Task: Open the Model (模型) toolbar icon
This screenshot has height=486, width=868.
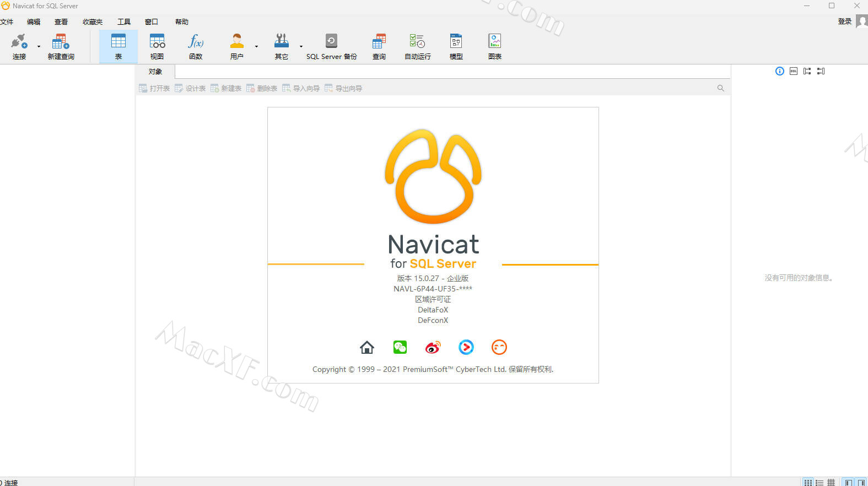Action: tap(456, 46)
